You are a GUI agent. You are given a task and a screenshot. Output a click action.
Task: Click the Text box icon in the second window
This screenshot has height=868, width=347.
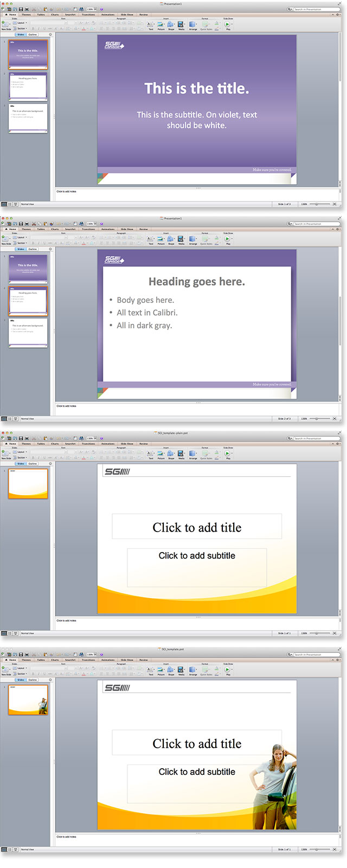click(150, 238)
